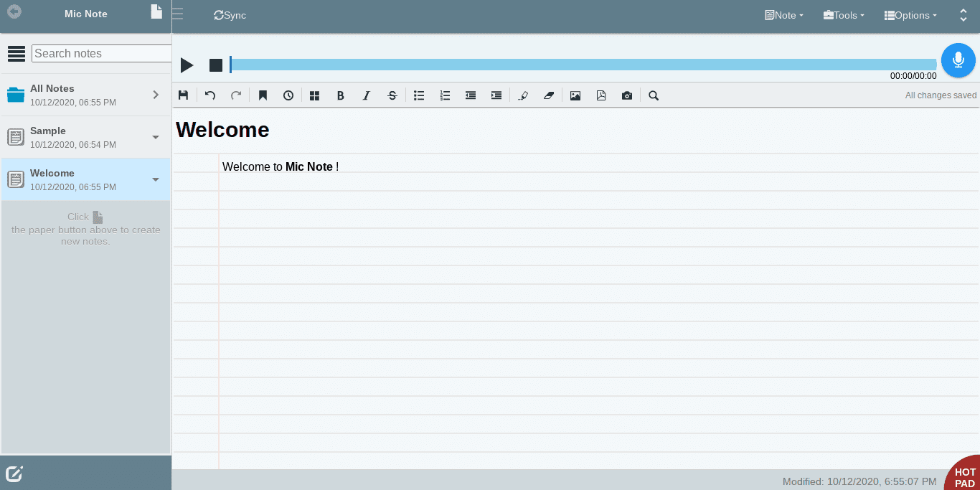The image size is (980, 490).
Task: Undo the last edit
Action: click(x=210, y=95)
